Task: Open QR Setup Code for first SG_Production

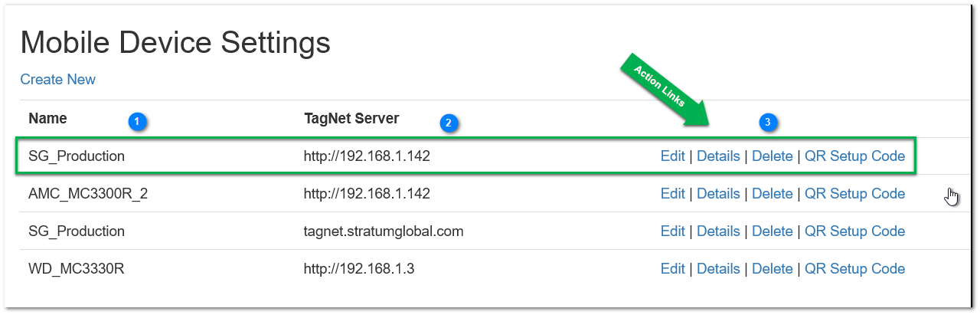Action: pyautogui.click(x=855, y=156)
